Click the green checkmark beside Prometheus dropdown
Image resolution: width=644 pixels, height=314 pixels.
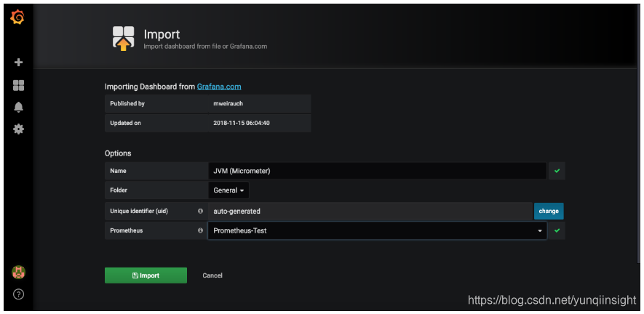point(557,230)
